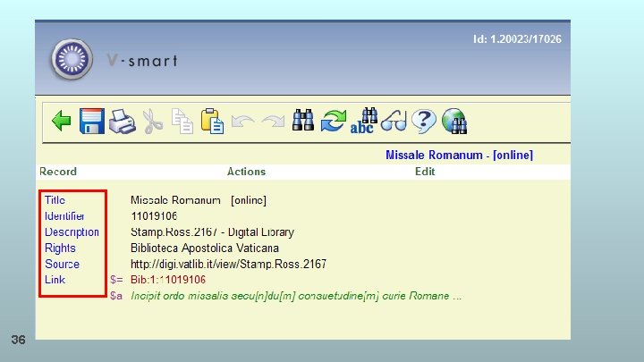This screenshot has height=362, width=644.
Task: Open the Record menu
Action: pyautogui.click(x=58, y=172)
